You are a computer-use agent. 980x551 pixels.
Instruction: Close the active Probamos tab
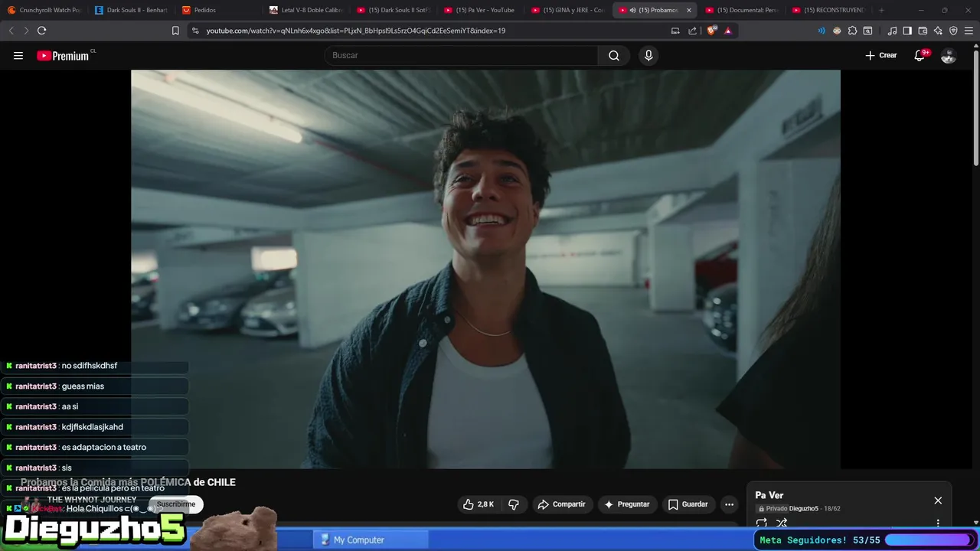[x=688, y=10]
